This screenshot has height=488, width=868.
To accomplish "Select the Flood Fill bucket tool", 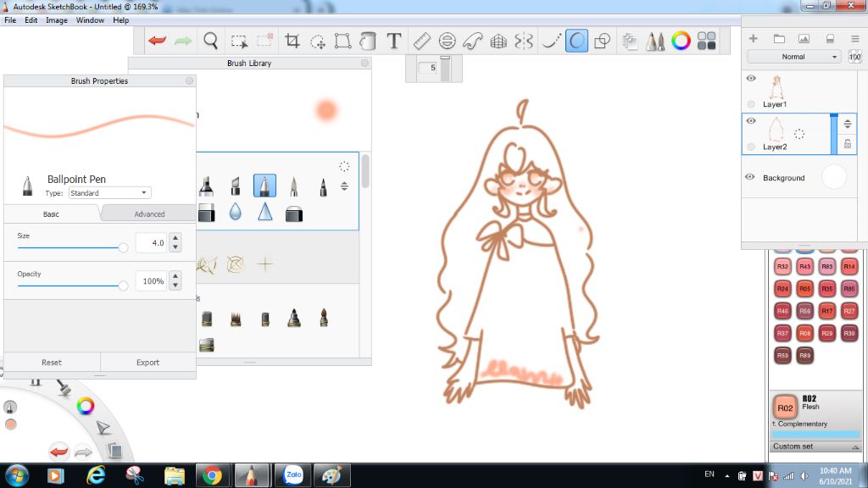I will (368, 41).
